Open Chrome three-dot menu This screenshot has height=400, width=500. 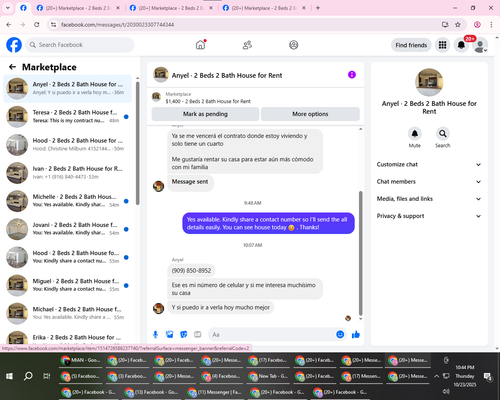click(491, 24)
